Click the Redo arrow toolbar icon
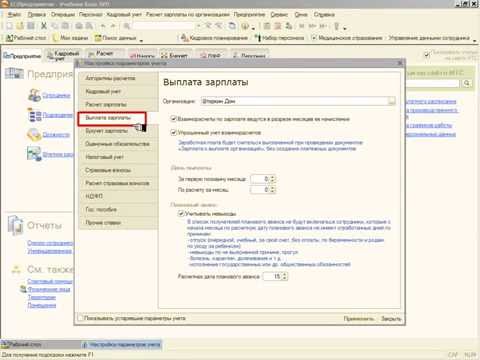This screenshot has height=360, width=480. [113, 26]
